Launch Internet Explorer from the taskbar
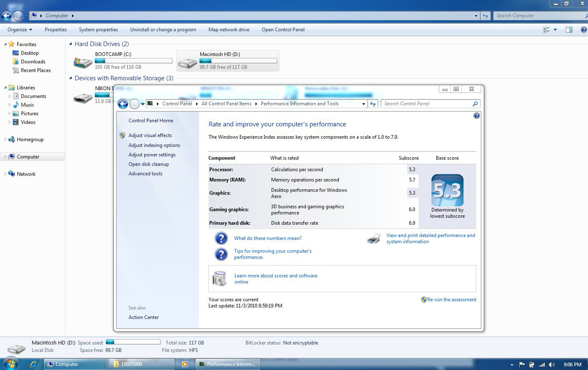Screen dimensions: 588x370 [x=34, y=364]
